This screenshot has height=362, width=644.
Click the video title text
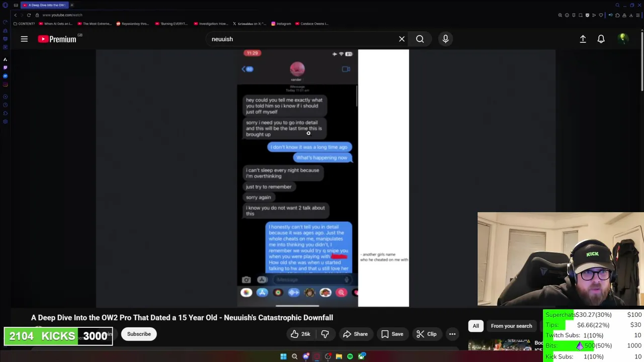point(182,317)
